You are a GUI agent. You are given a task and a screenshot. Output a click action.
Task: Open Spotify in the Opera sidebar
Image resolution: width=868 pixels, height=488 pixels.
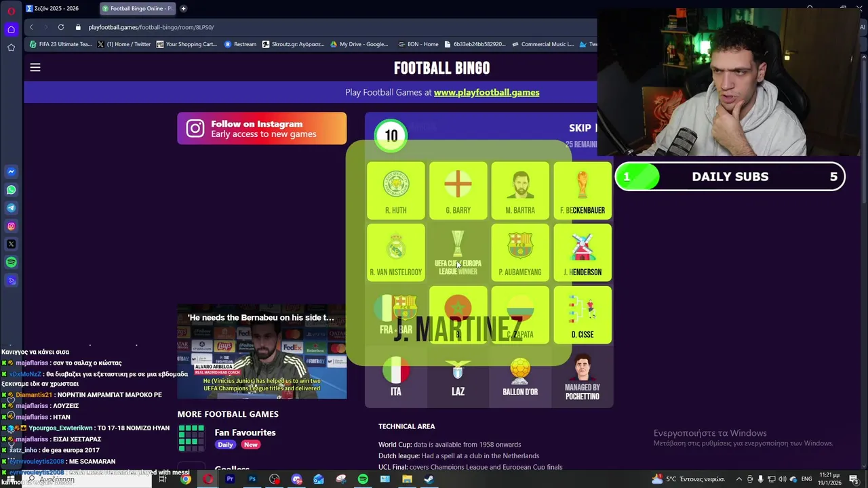pyautogui.click(x=11, y=262)
